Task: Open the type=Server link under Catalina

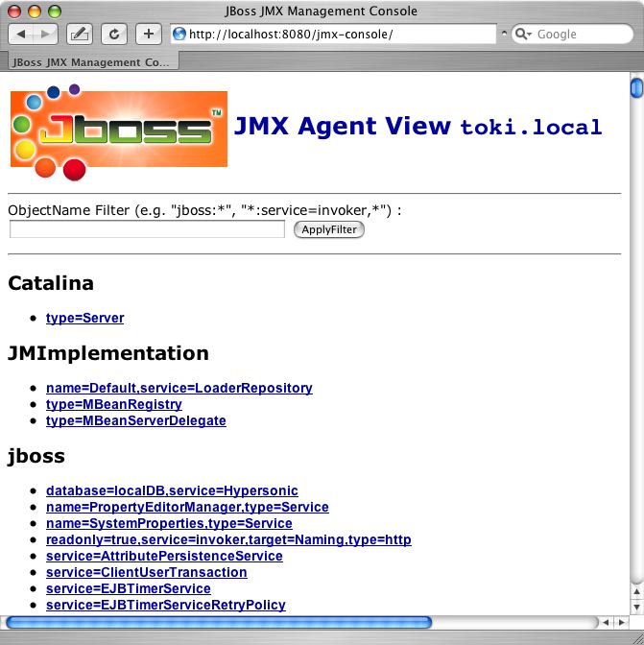Action: [x=84, y=318]
